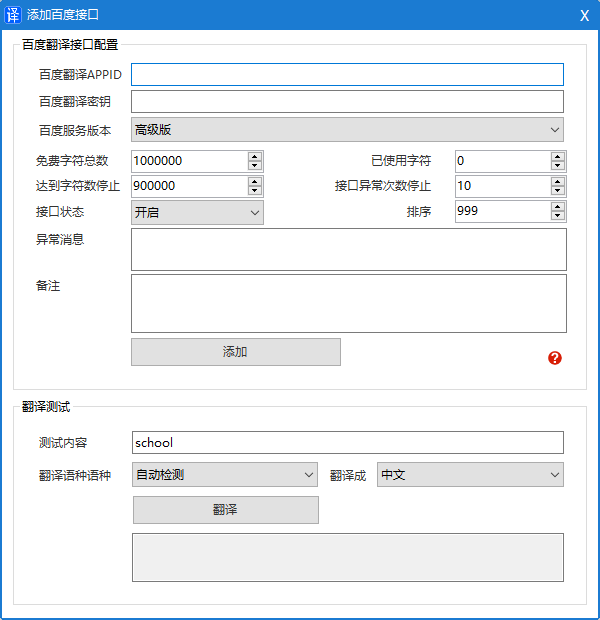This screenshot has height=620, width=600.
Task: Open the 翻译成 dropdown showing 中文
Action: (470, 474)
